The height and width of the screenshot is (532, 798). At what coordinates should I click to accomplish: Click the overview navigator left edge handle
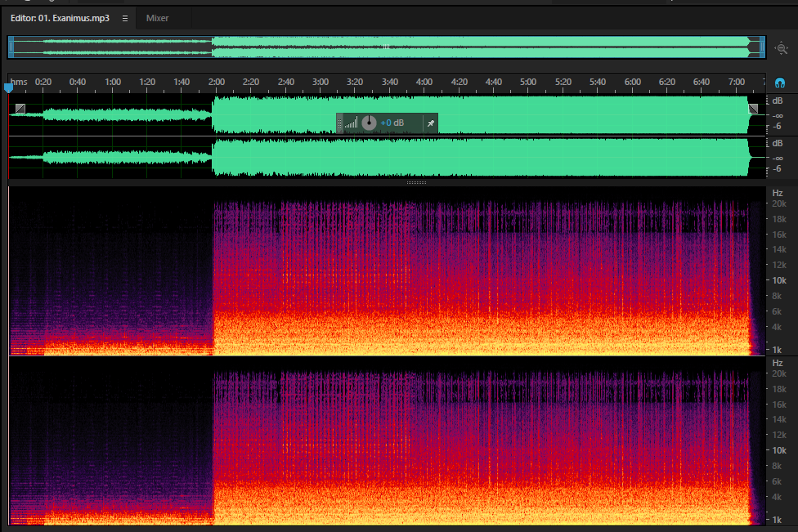coord(11,47)
